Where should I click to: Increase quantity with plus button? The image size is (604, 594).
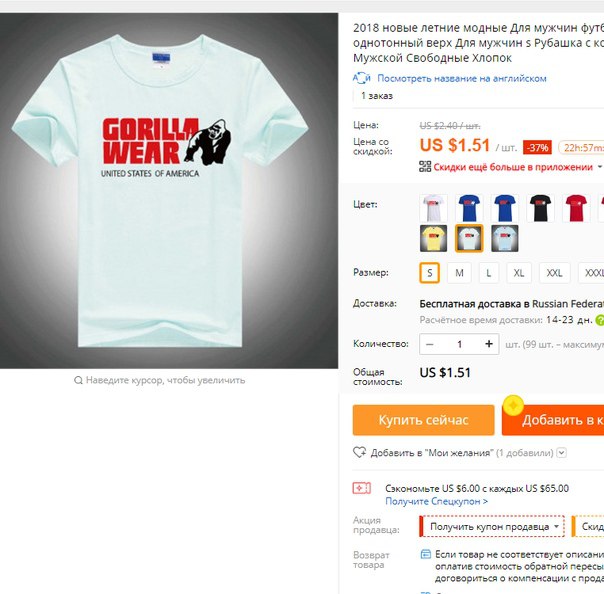point(489,344)
